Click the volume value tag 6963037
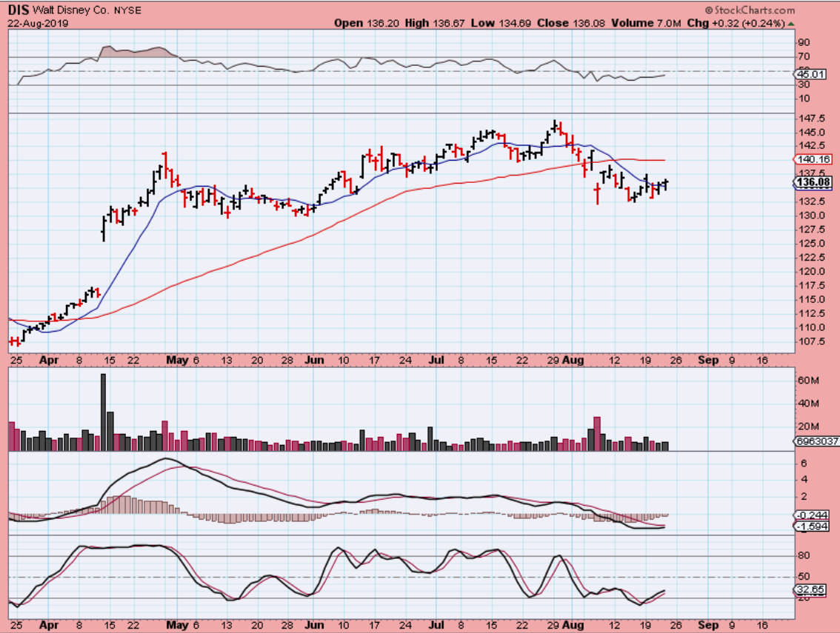 tap(816, 441)
